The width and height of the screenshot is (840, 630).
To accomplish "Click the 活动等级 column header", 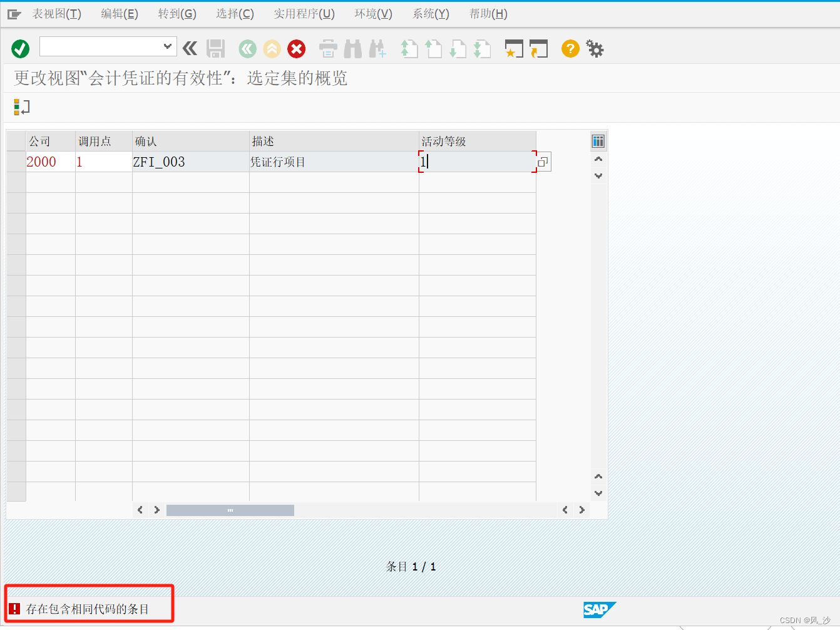I will 478,141.
